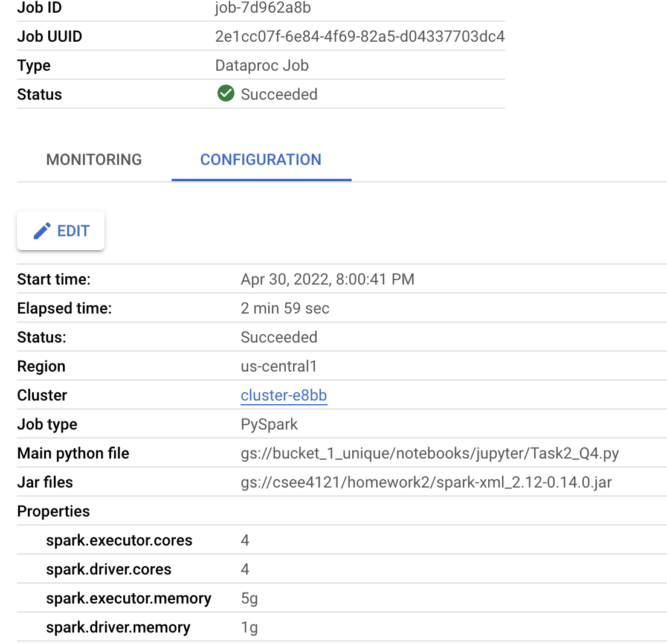Click the Job UUID label
Screen dimensions: 667x644
tap(50, 37)
